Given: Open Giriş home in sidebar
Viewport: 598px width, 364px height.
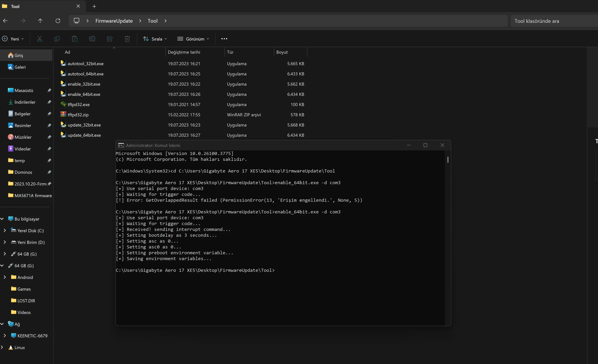Looking at the screenshot, I should click(26, 55).
